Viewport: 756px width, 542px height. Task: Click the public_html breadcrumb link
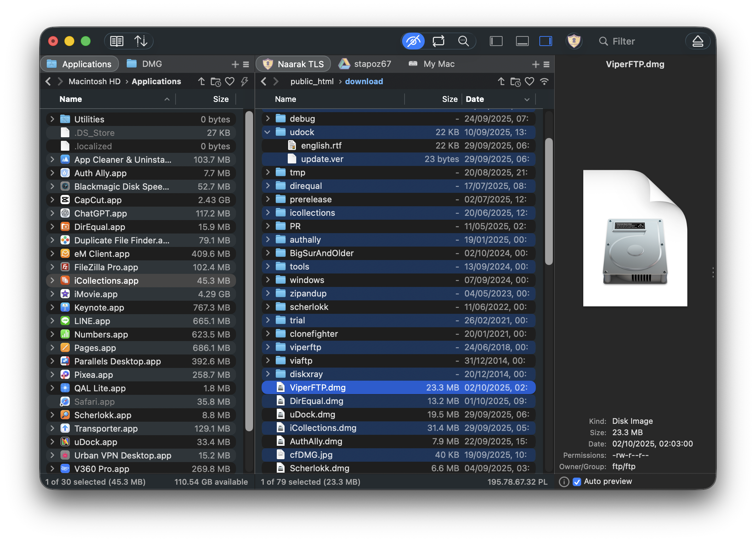pyautogui.click(x=312, y=82)
